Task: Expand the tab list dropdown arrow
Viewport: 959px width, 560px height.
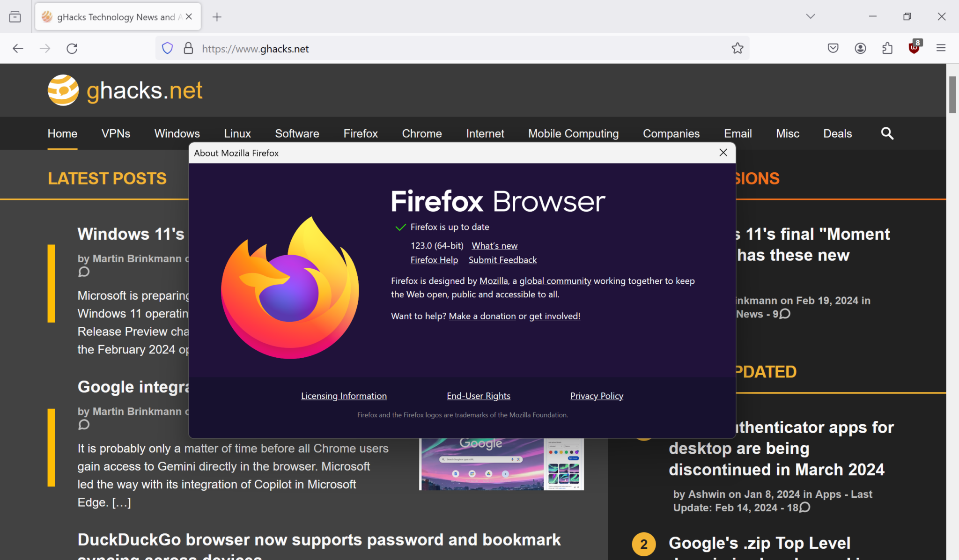Action: coord(810,16)
